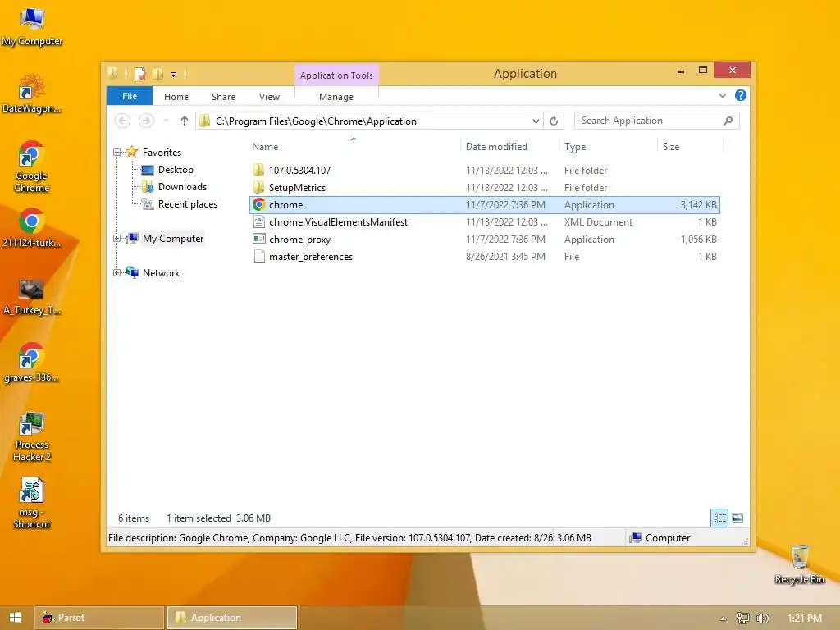Switch to Details view layout

click(x=719, y=518)
